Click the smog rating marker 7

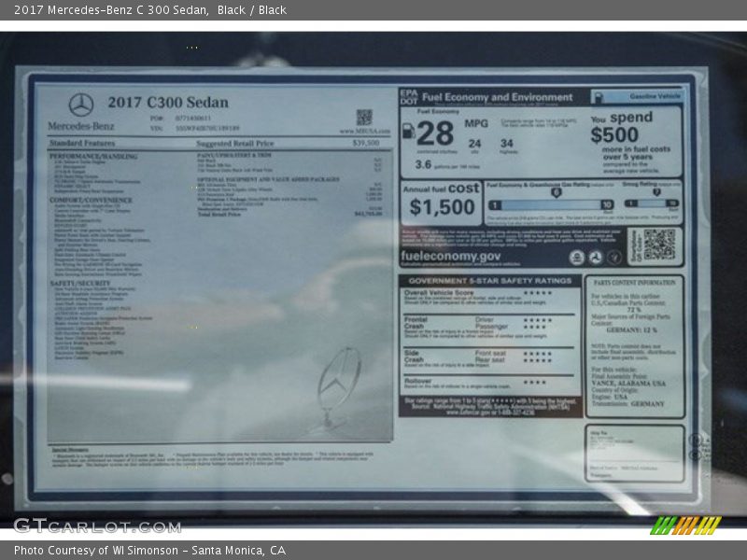pyautogui.click(x=657, y=192)
